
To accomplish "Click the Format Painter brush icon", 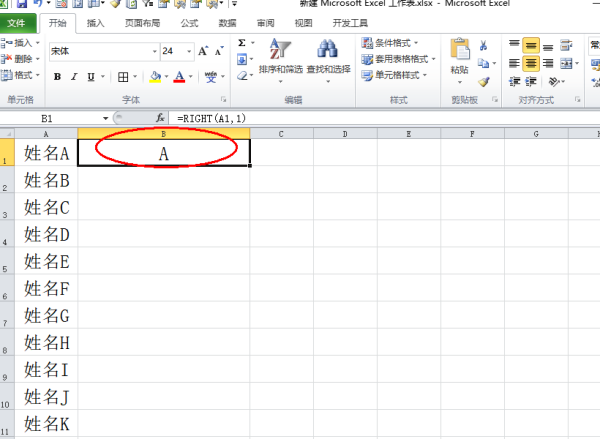I will pyautogui.click(x=484, y=82).
